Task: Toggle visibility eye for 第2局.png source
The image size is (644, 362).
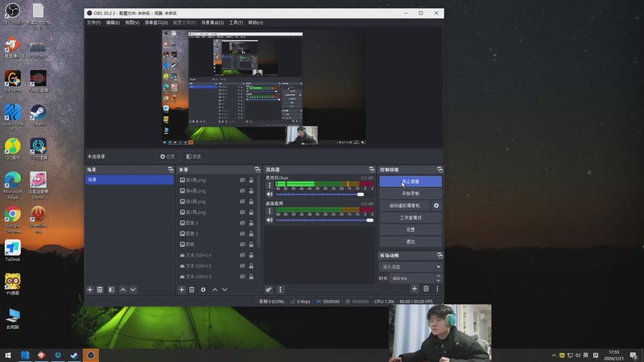Action: click(242, 212)
